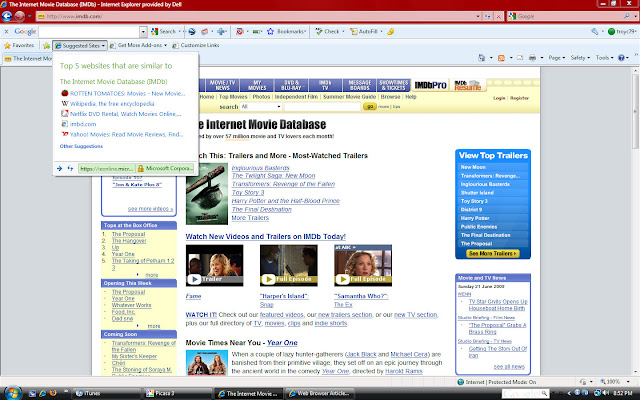The width and height of the screenshot is (640, 400).
Task: Click the Wikipedia suggestion icon
Action: (65, 102)
